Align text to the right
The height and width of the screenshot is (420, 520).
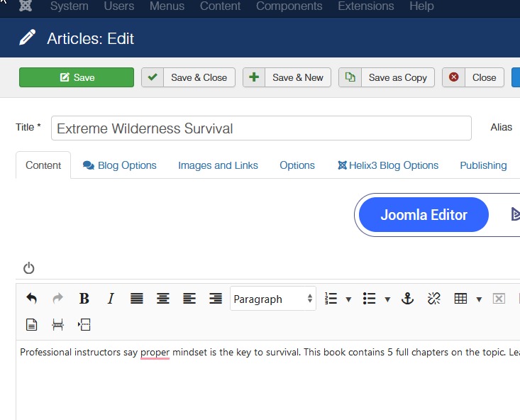tap(216, 299)
